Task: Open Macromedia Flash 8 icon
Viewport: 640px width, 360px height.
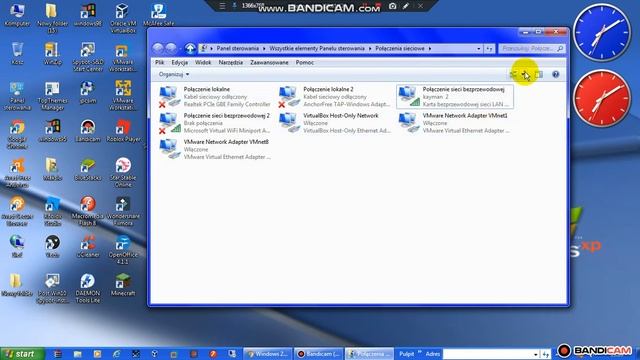Action: coord(88,211)
